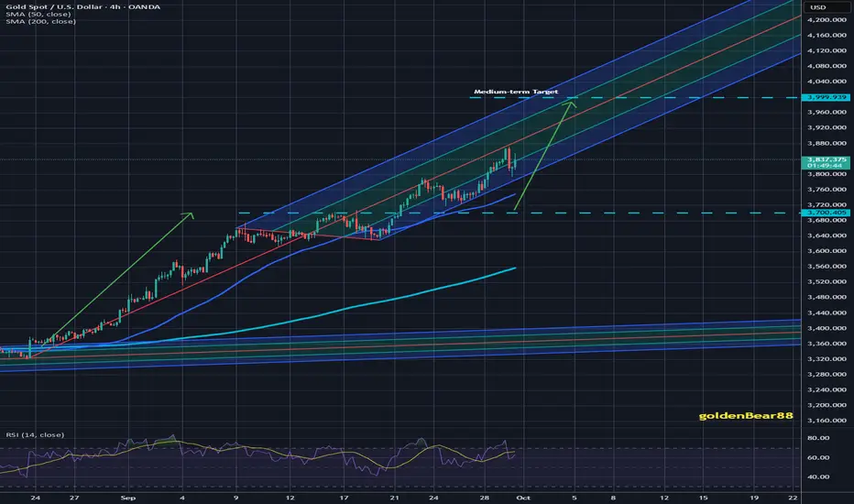This screenshot has width=854, height=504.
Task: Click the 4,120.000 price axis value
Action: coord(827,50)
